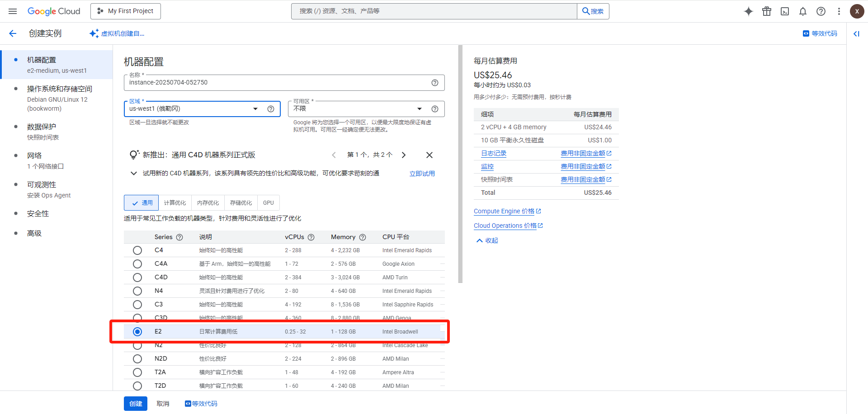Screen dimensions: 868x414
Task: Open the 日志记录 link
Action: coord(494,154)
